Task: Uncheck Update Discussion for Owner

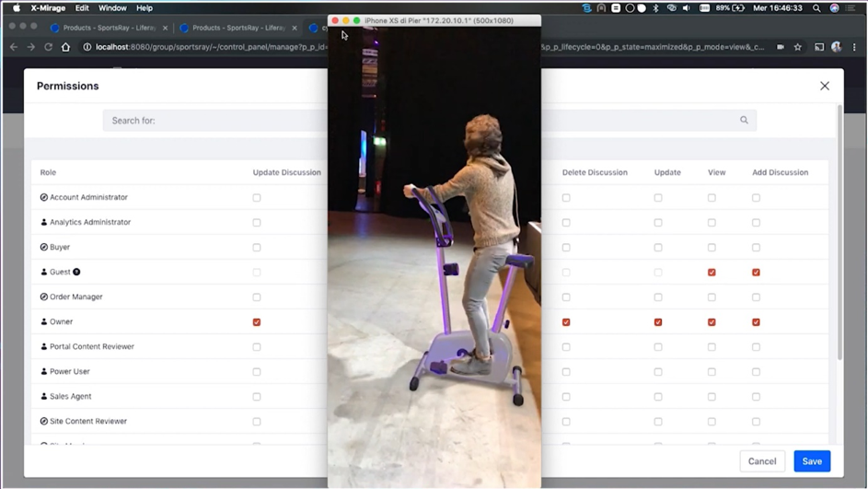Action: click(x=257, y=322)
